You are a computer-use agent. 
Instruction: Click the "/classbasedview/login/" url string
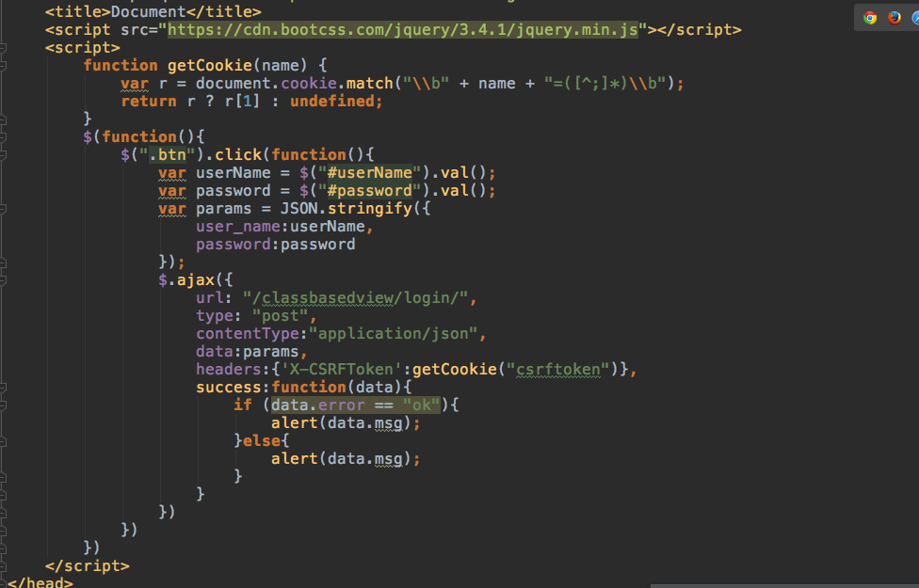pos(355,298)
